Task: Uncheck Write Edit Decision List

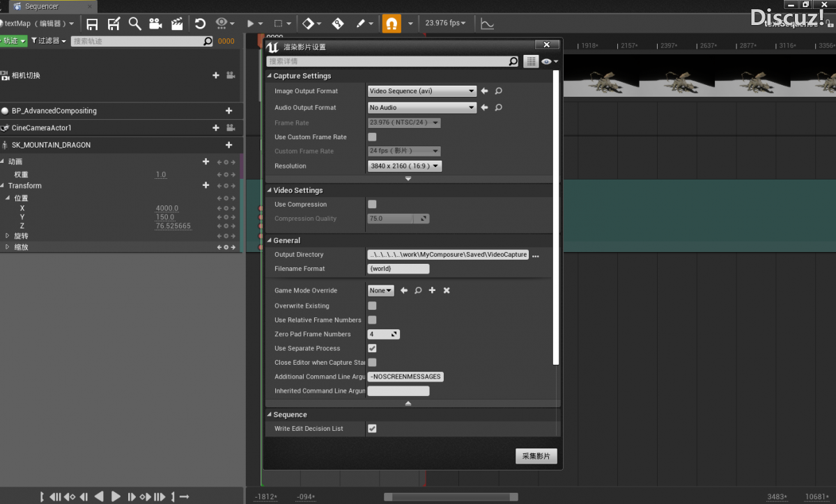Action: point(372,429)
